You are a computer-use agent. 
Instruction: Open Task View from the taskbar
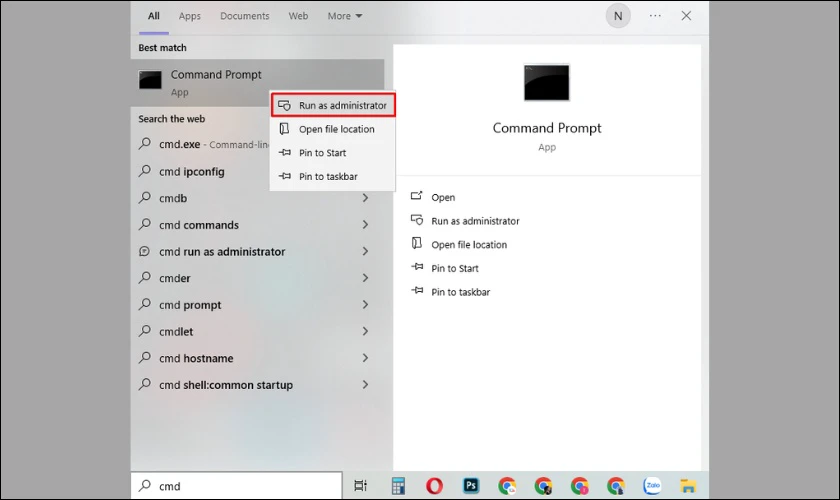[361, 486]
